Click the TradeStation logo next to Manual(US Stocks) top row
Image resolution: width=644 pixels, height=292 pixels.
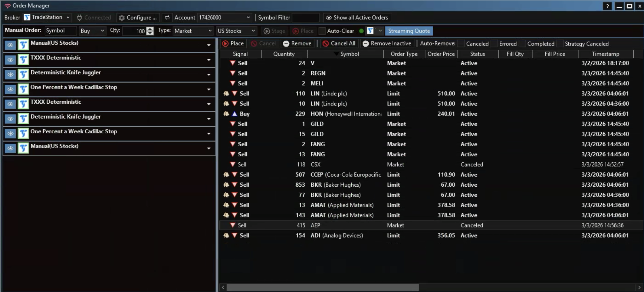23,45
